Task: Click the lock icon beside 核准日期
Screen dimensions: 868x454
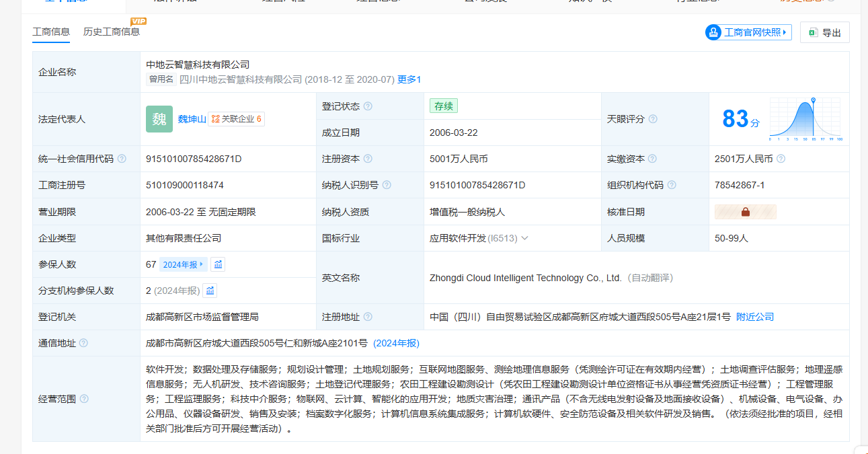Action: click(745, 212)
